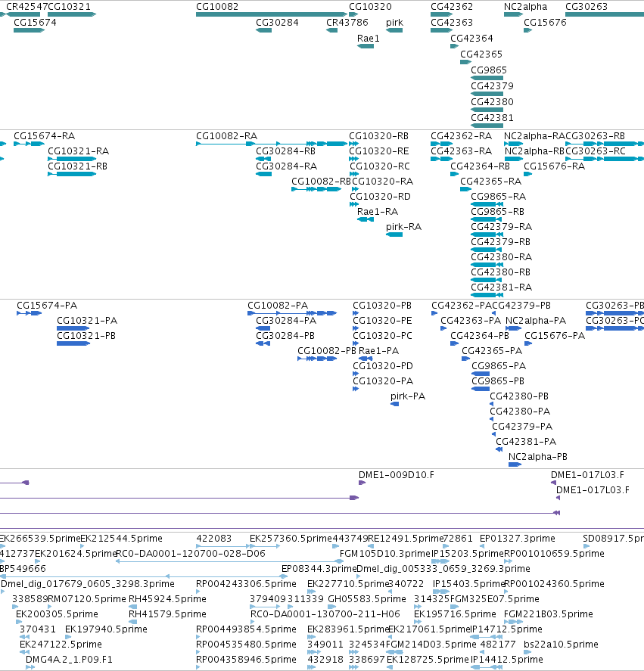This screenshot has width=644, height=671.
Task: Select transcript NC2alpha-RB
Action: click(514, 159)
